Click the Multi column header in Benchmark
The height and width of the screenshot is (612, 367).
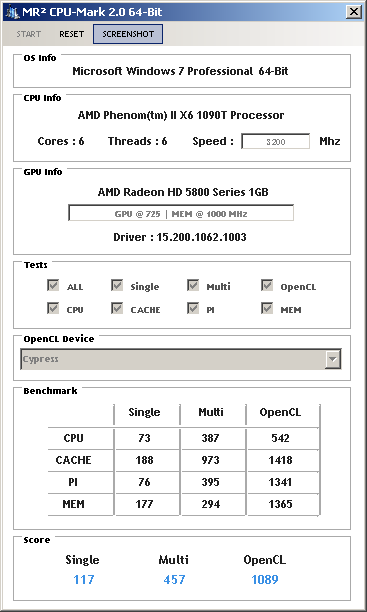pyautogui.click(x=211, y=412)
